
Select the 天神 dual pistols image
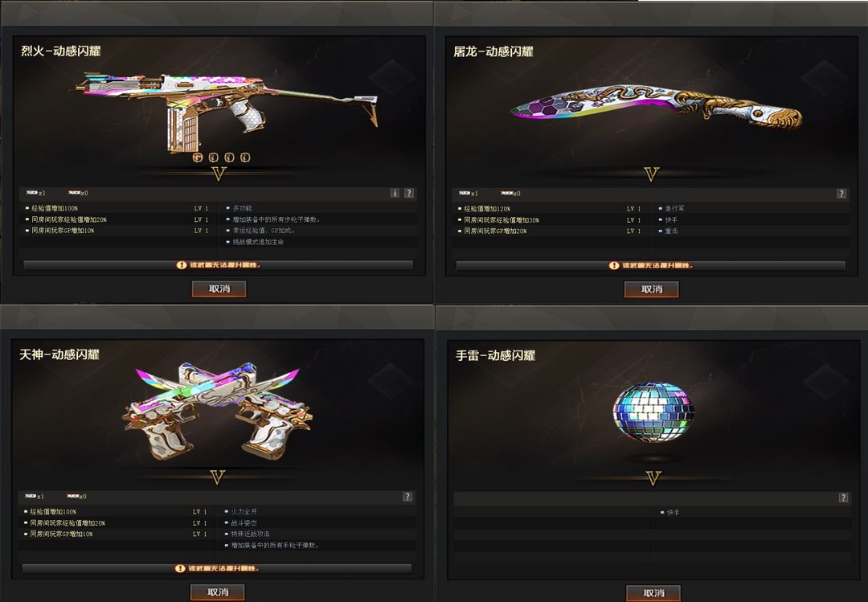(217, 411)
